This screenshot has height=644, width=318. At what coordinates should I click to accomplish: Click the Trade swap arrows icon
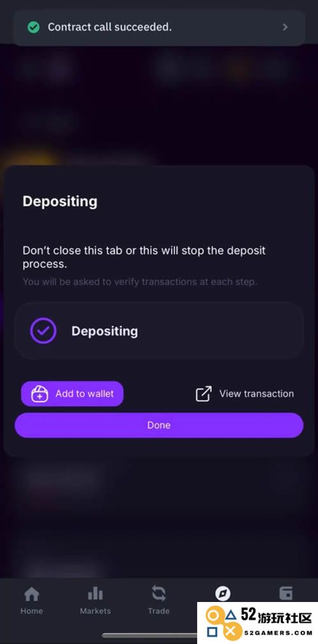click(x=159, y=594)
